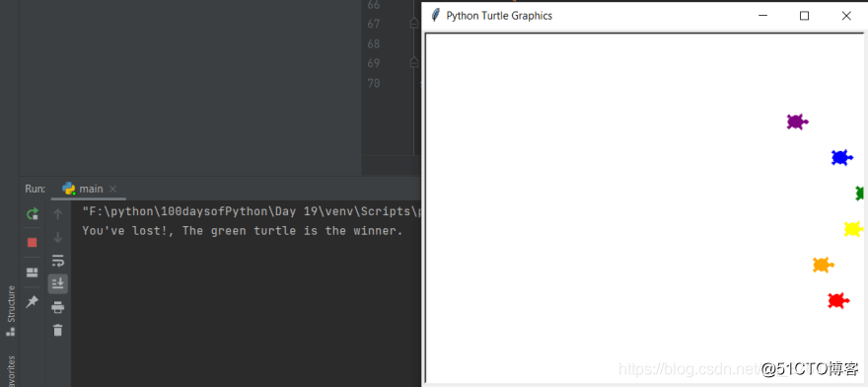Toggle soft-wrap in the Run console
The height and width of the screenshot is (387, 868).
click(x=57, y=261)
